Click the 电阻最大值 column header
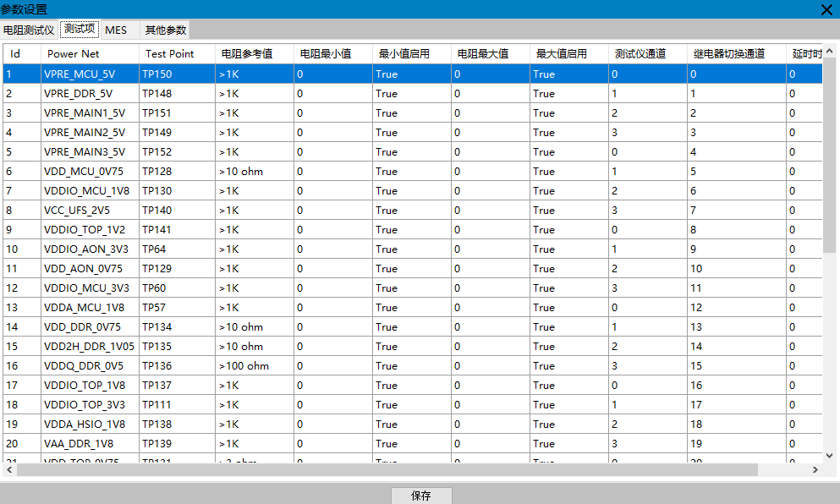Image resolution: width=840 pixels, height=504 pixels. pos(491,53)
